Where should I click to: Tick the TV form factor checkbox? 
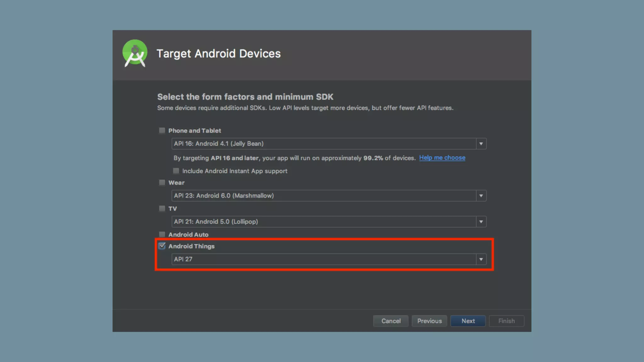[x=162, y=209]
